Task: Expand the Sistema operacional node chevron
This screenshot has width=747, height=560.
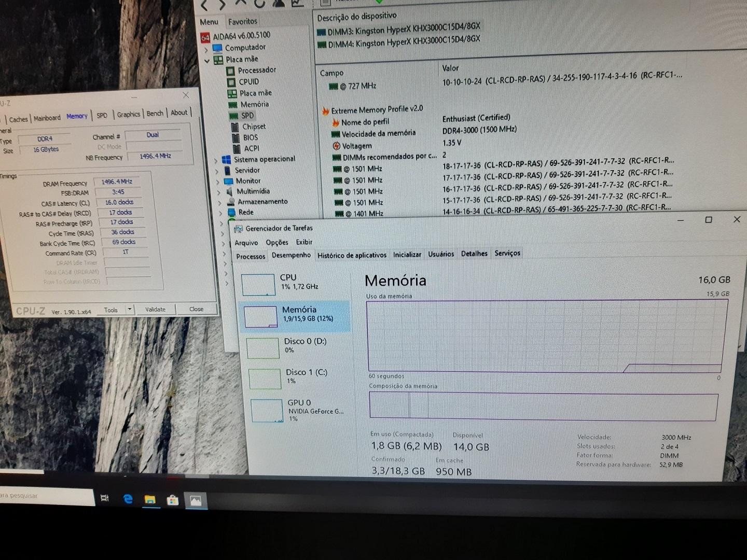Action: (216, 161)
